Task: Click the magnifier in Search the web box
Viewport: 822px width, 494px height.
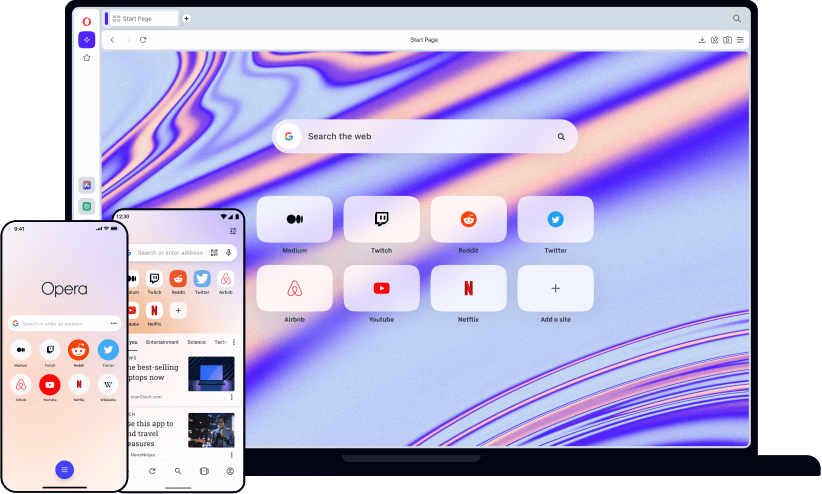Action: pos(561,136)
